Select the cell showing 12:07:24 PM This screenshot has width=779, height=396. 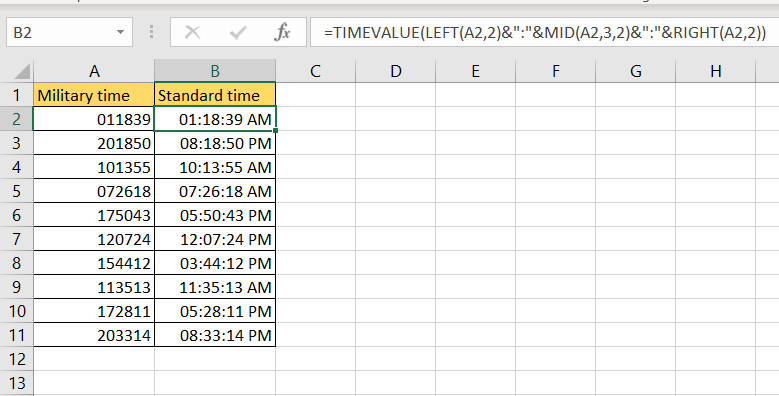(x=215, y=239)
